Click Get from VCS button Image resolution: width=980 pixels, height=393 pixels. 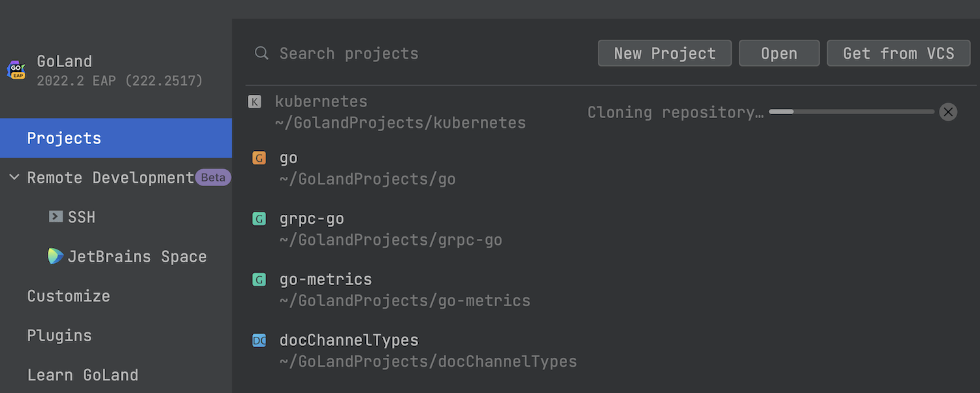pos(898,54)
